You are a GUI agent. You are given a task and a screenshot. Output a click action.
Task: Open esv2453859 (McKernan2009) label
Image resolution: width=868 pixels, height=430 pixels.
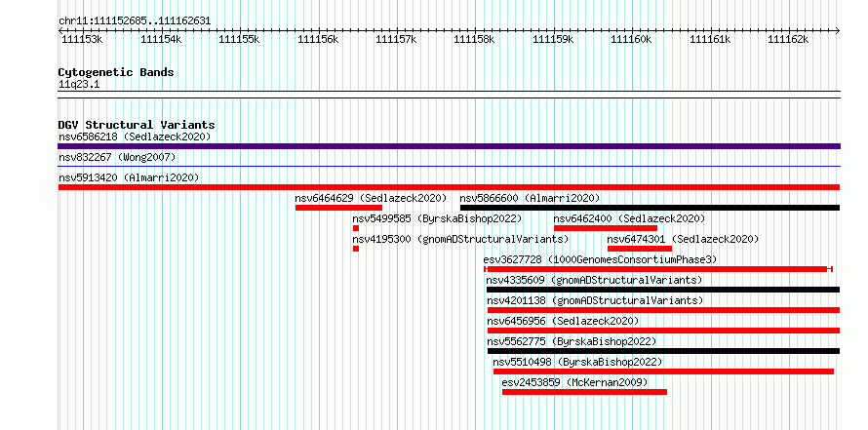(x=574, y=382)
